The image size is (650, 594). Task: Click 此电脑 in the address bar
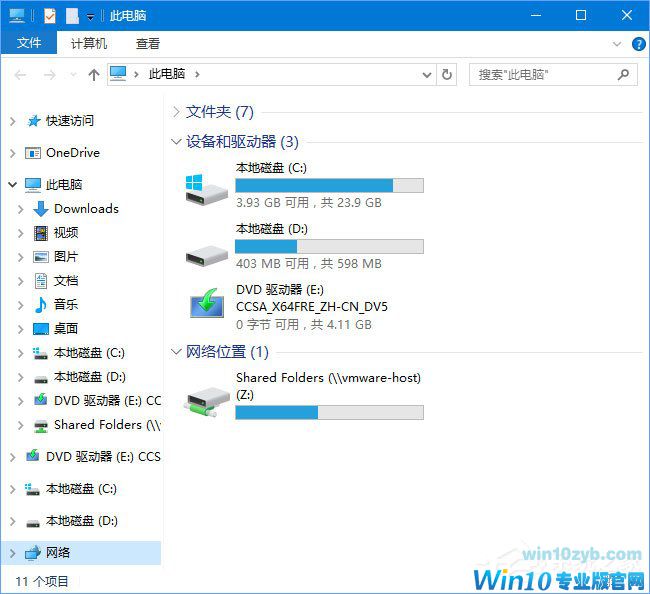167,74
